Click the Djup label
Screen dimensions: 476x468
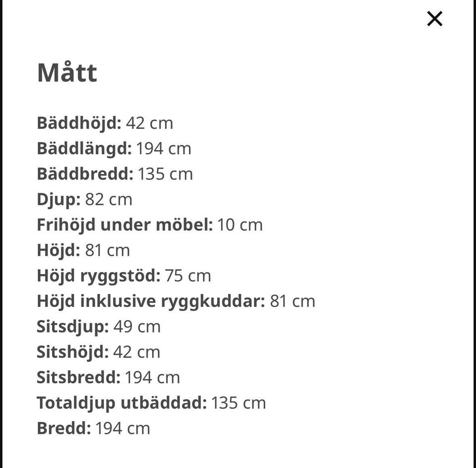click(x=59, y=199)
